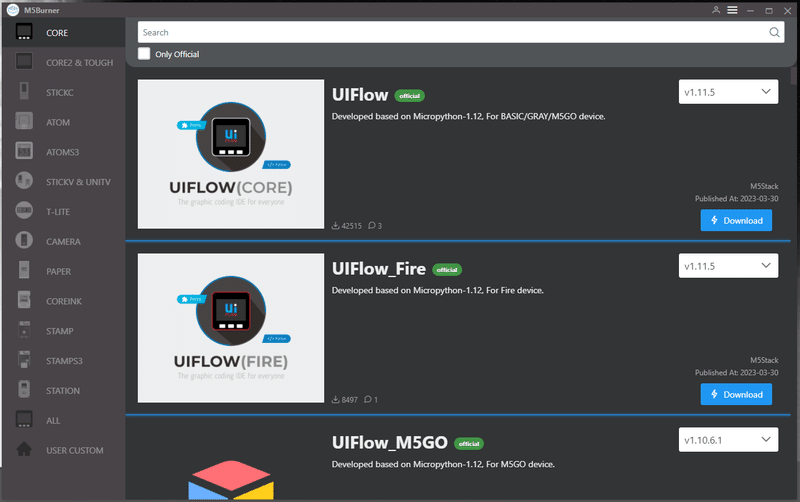
Task: Switch to the STICKC label
Action: (x=60, y=92)
